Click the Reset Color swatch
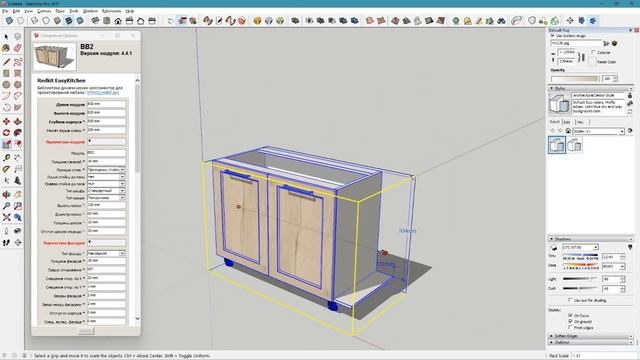This screenshot has width=640, height=360. point(592,62)
